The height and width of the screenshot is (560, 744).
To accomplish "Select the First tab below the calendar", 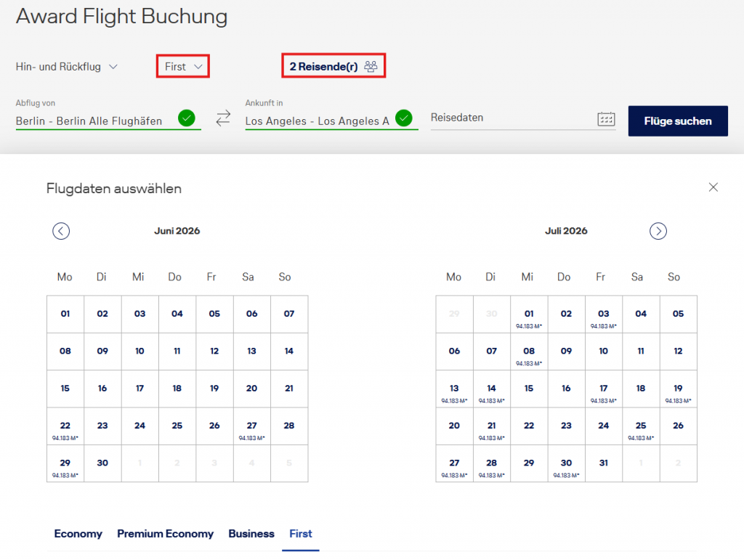I will 300,534.
